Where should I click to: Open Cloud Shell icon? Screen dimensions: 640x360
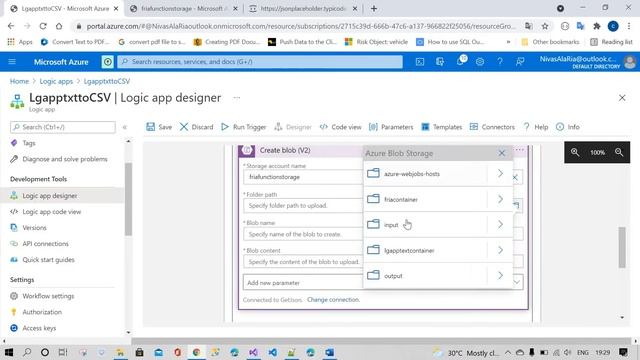point(420,62)
